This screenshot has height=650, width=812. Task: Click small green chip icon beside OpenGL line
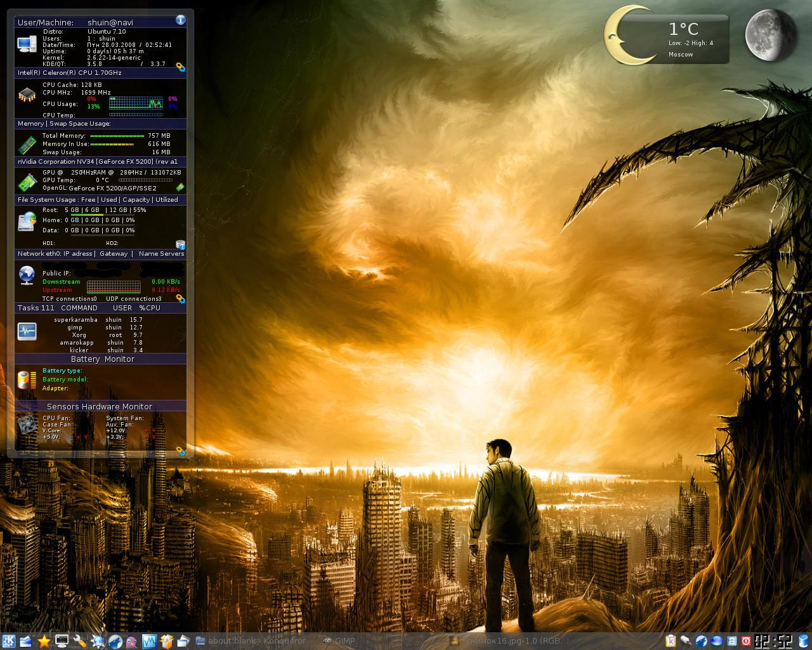point(180,187)
